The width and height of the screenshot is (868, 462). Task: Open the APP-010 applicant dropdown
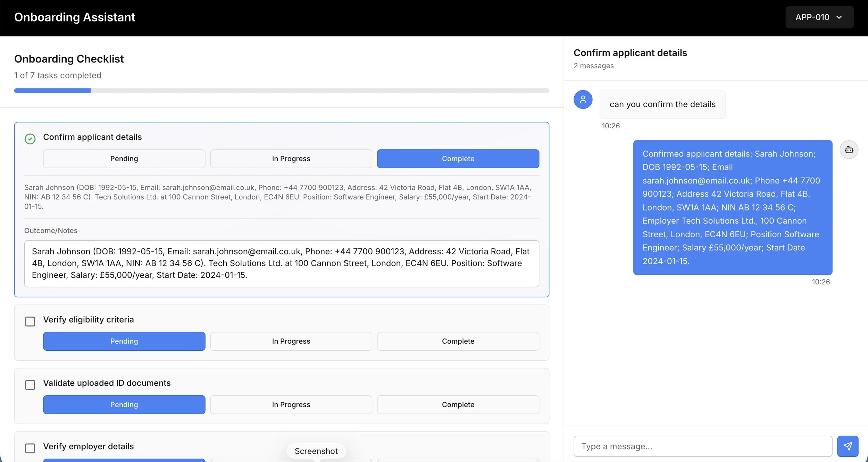[819, 17]
